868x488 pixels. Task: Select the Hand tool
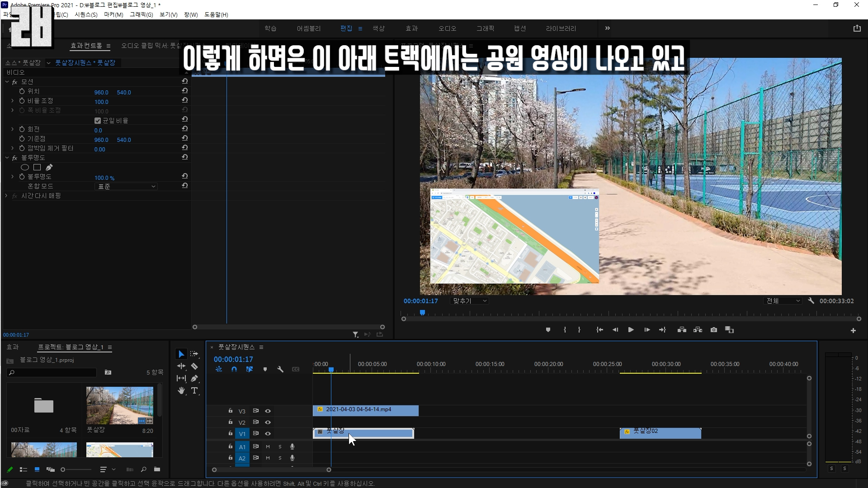click(181, 390)
